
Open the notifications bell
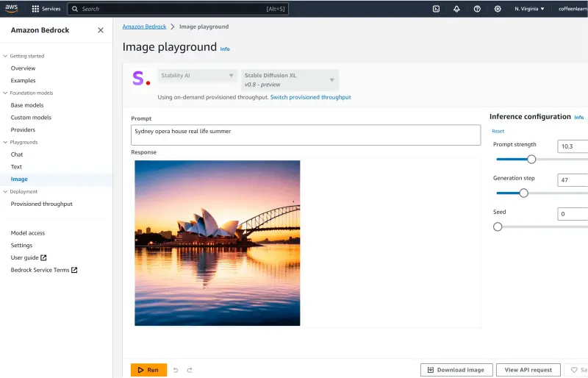456,9
